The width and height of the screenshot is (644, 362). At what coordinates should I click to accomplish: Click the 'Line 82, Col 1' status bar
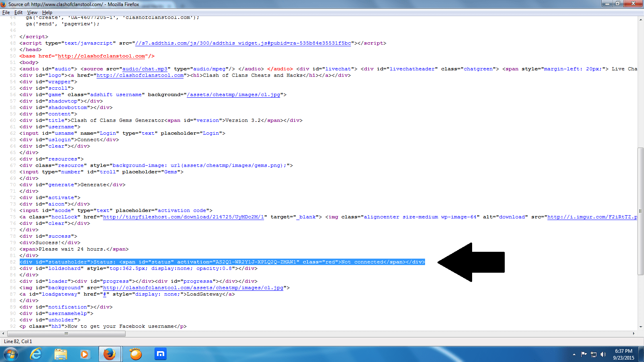pos(18,341)
